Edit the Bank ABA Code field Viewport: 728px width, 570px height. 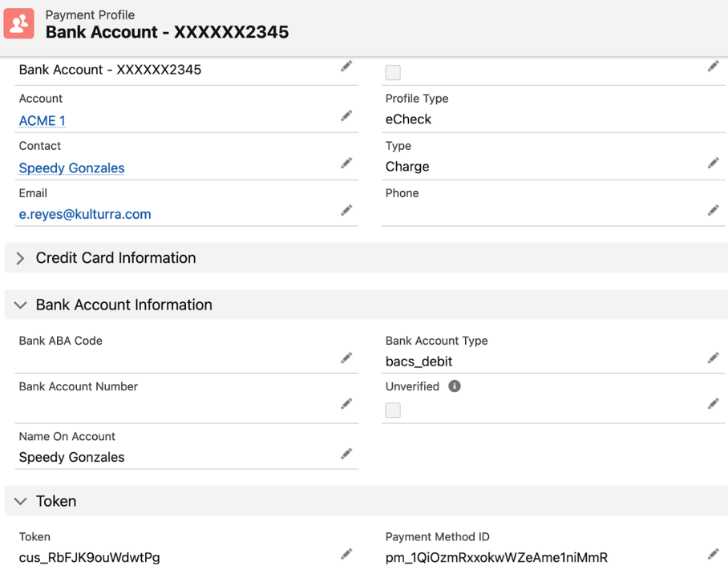click(x=346, y=358)
